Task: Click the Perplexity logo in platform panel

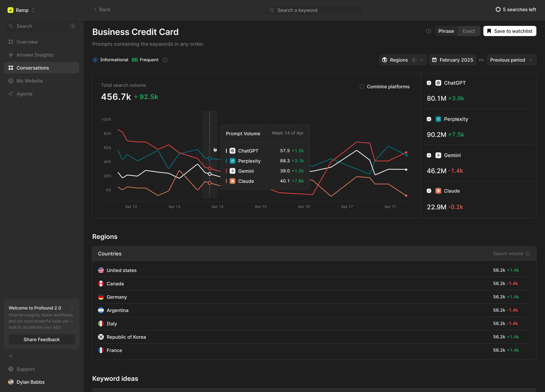Action: pos(438,119)
